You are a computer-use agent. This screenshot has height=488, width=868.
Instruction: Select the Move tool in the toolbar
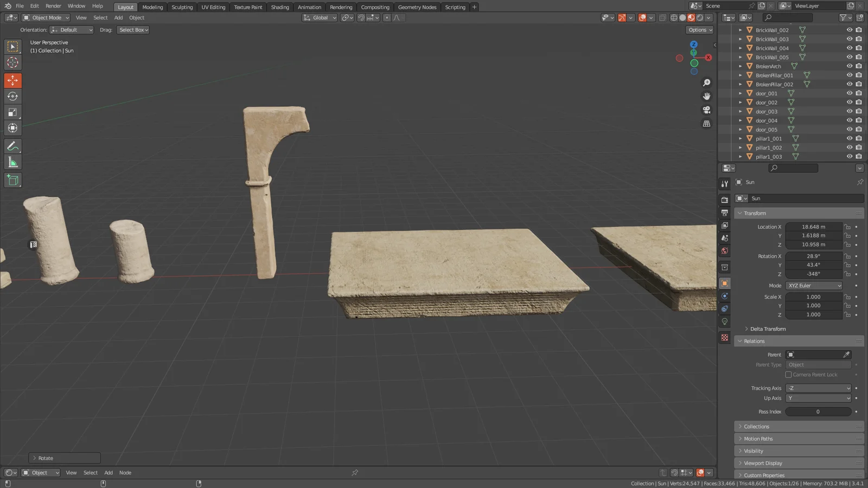(x=12, y=80)
